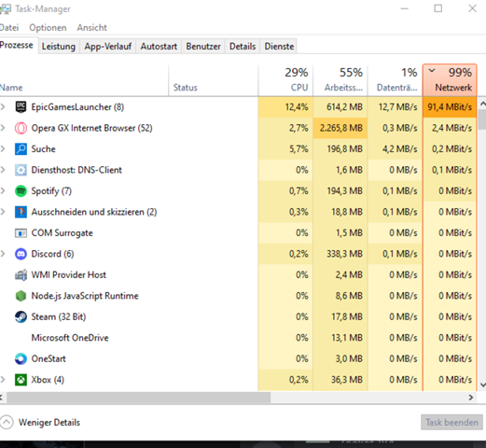The width and height of the screenshot is (486, 448).
Task: Click the 12,7 MB/s disk value
Action: pos(397,107)
